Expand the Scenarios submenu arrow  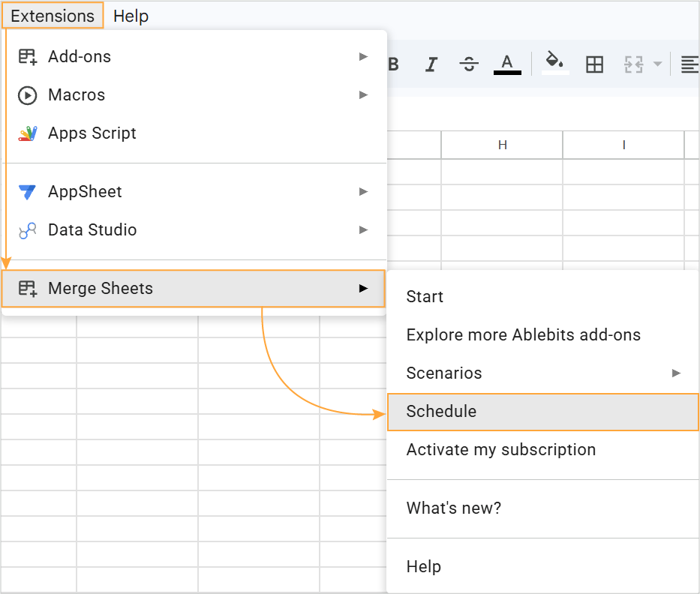tap(676, 373)
